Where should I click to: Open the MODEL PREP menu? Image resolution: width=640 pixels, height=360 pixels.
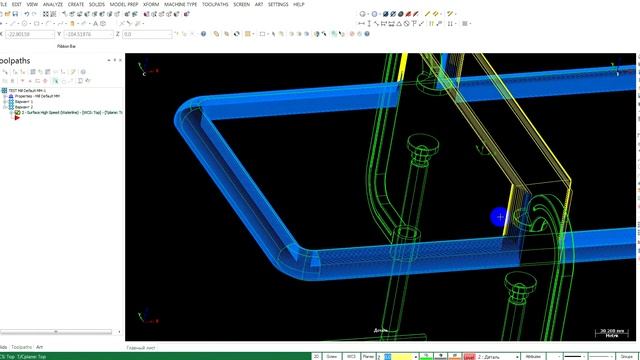[124, 4]
